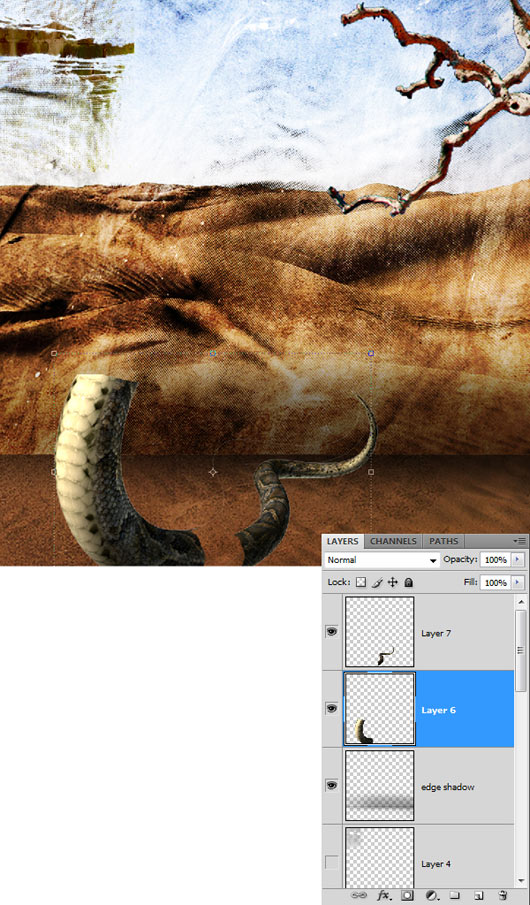Hide the edge shadow layer
The height and width of the screenshot is (905, 530).
click(331, 786)
